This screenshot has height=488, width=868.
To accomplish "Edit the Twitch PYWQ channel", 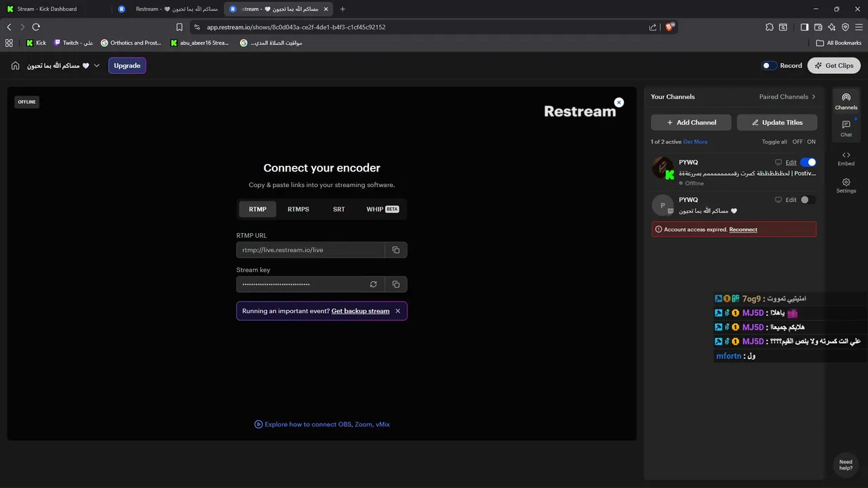I will pos(791,200).
